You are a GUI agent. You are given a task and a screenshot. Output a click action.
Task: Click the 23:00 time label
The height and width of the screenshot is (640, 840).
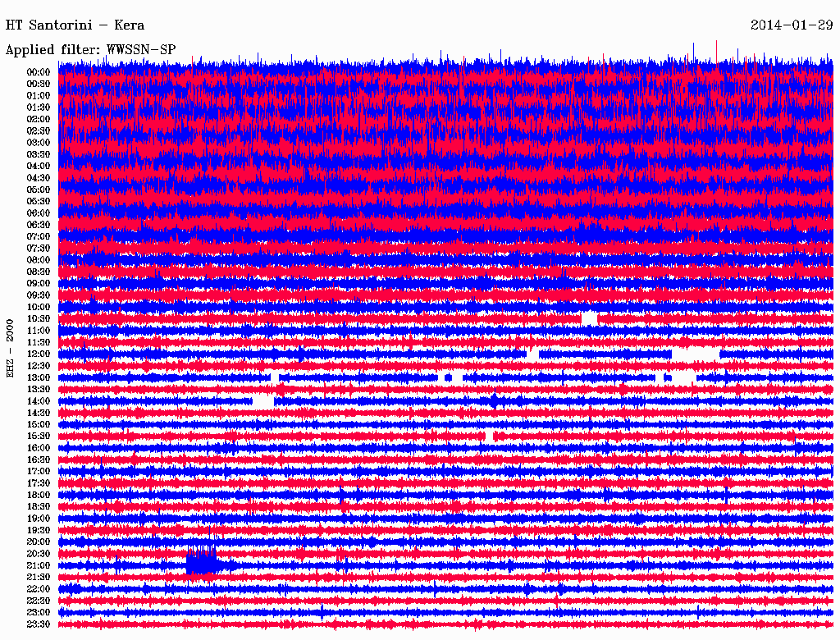click(39, 612)
